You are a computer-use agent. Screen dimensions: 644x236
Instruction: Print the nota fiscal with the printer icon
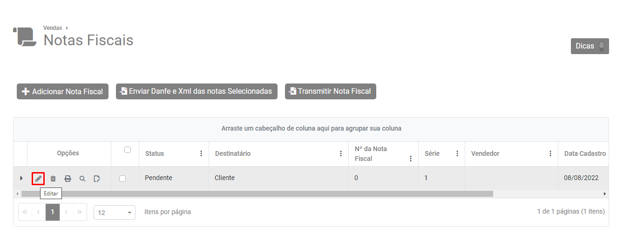click(x=68, y=179)
